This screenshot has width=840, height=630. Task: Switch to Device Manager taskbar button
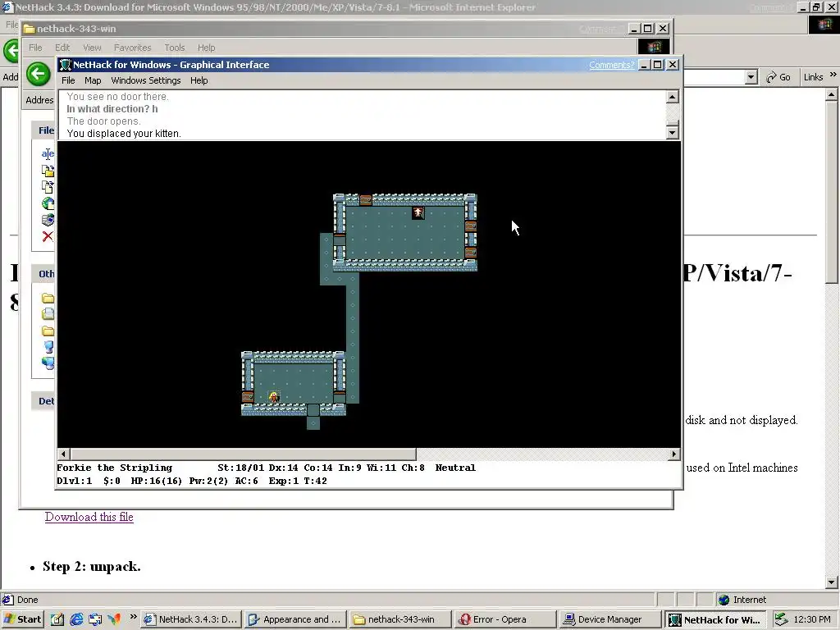pyautogui.click(x=609, y=619)
